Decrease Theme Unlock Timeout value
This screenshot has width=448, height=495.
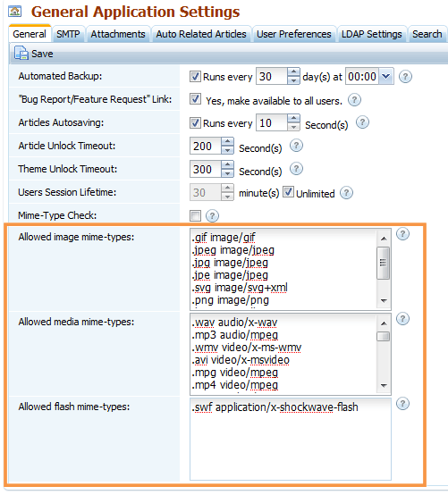tap(227, 173)
